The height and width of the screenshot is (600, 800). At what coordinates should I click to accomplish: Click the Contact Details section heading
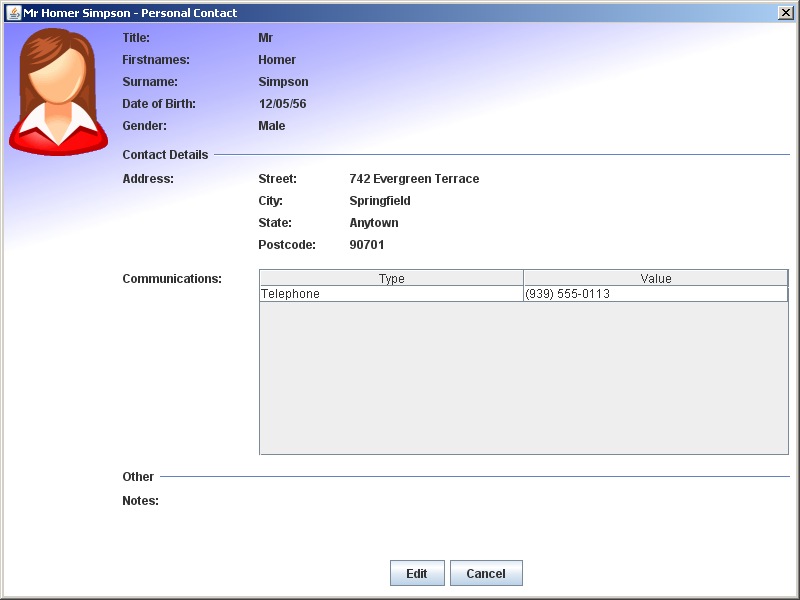164,155
